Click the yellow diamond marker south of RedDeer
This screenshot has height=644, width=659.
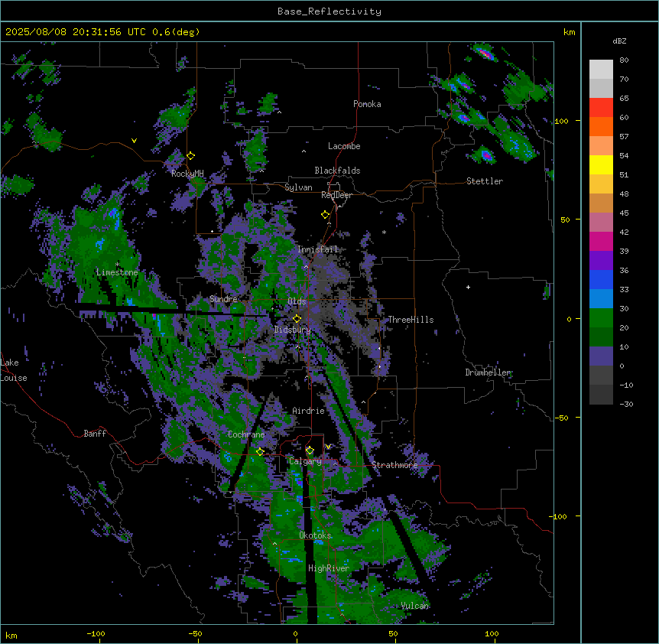[x=326, y=215]
